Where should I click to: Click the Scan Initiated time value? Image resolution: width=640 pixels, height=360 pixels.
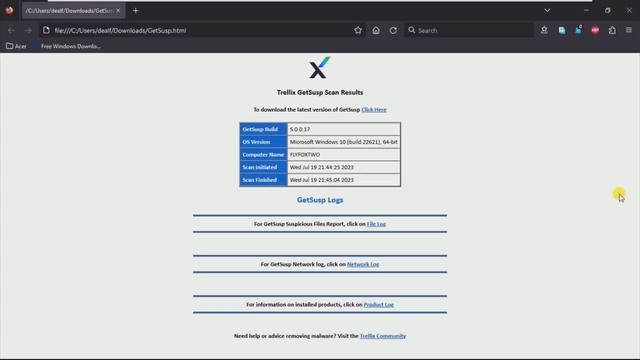344,167
